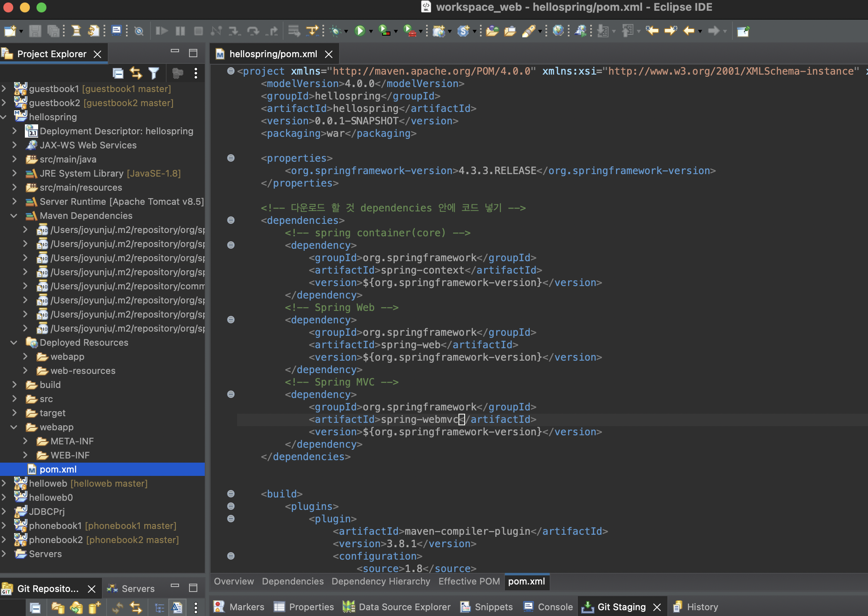Expand the src/main/java folder
Screen dimensions: 868x616
pos(15,159)
